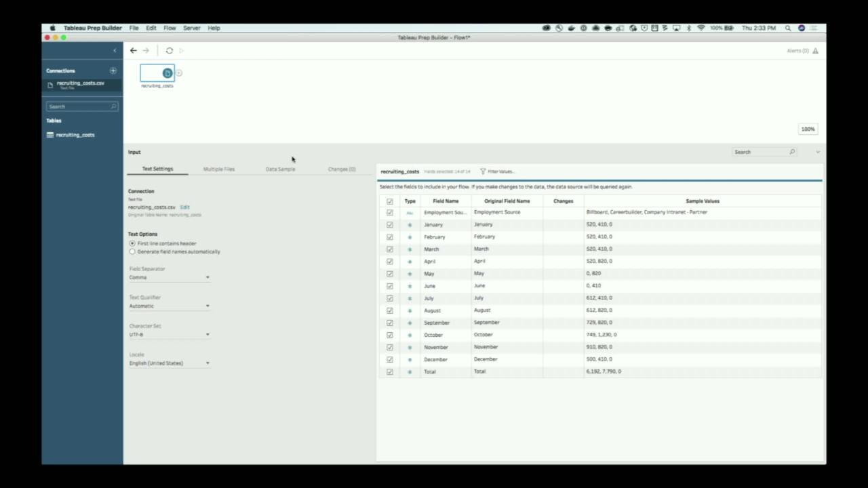Collapse the Input pane with the chevron
Image resolution: width=868 pixels, height=488 pixels.
click(818, 152)
